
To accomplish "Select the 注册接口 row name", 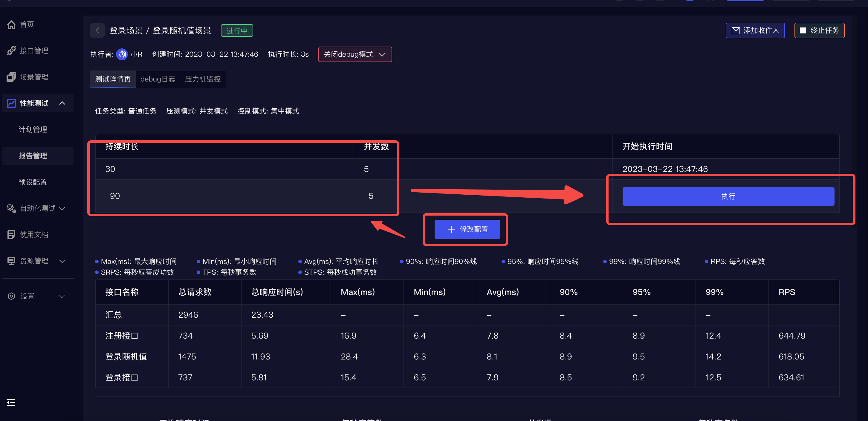I will pos(122,336).
